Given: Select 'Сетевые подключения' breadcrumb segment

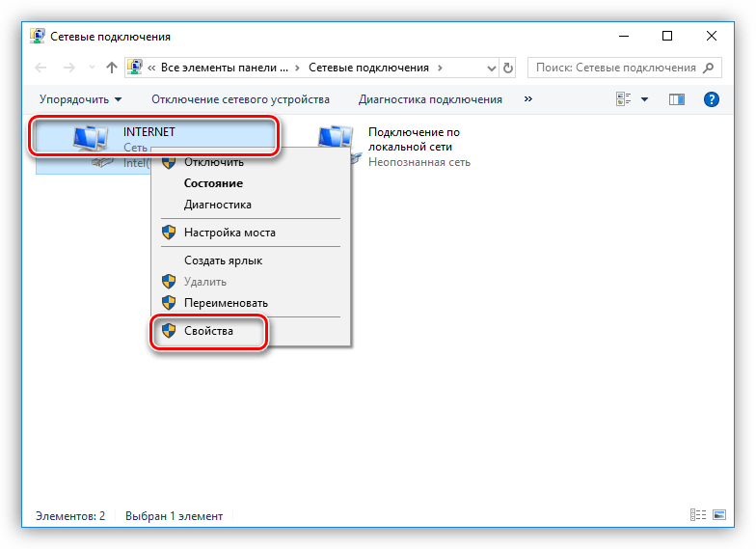Looking at the screenshot, I should [368, 68].
